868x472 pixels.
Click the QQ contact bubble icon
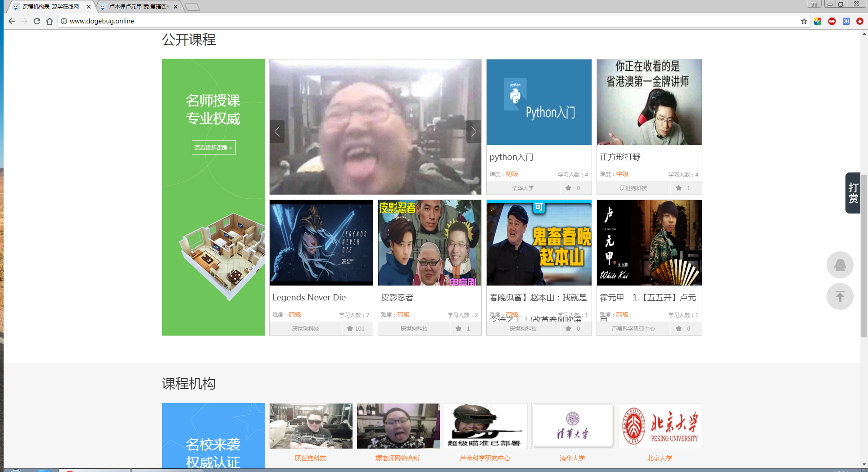pos(840,265)
